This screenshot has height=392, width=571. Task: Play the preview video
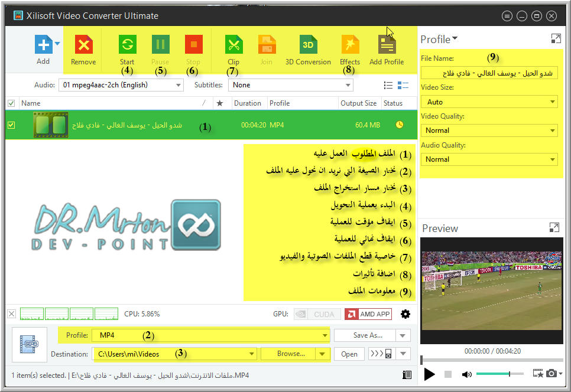click(429, 374)
